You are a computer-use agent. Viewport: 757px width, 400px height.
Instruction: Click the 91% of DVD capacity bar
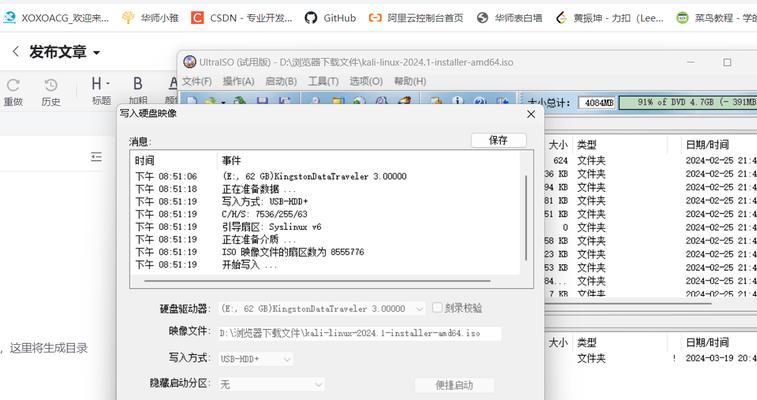tap(688, 102)
